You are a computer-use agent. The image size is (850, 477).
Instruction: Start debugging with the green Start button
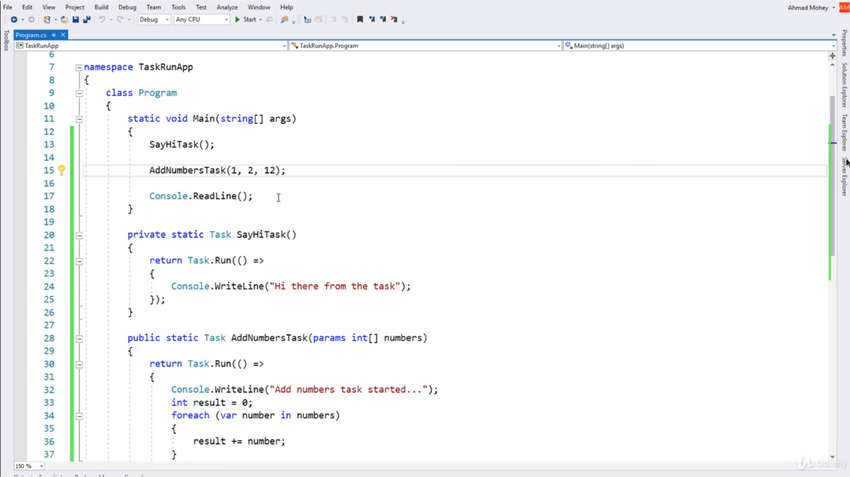click(x=246, y=20)
